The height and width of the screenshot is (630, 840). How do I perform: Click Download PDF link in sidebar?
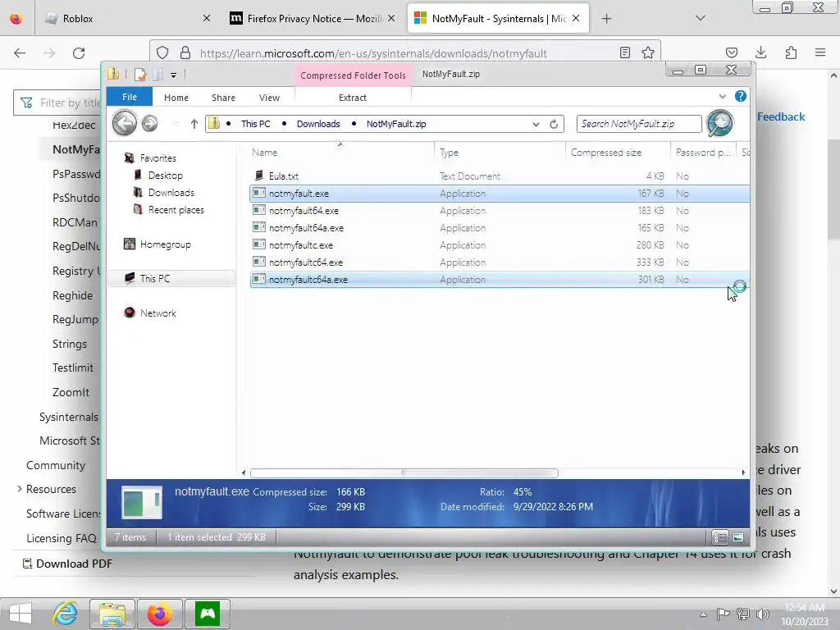(x=67, y=564)
